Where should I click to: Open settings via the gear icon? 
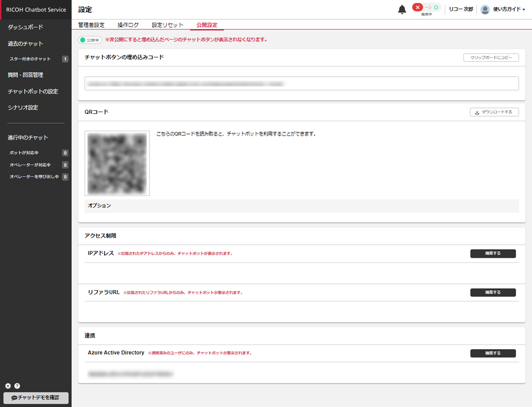[x=8, y=386]
